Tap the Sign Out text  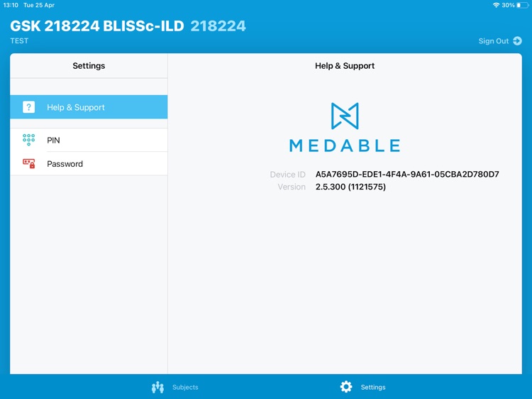coord(494,41)
